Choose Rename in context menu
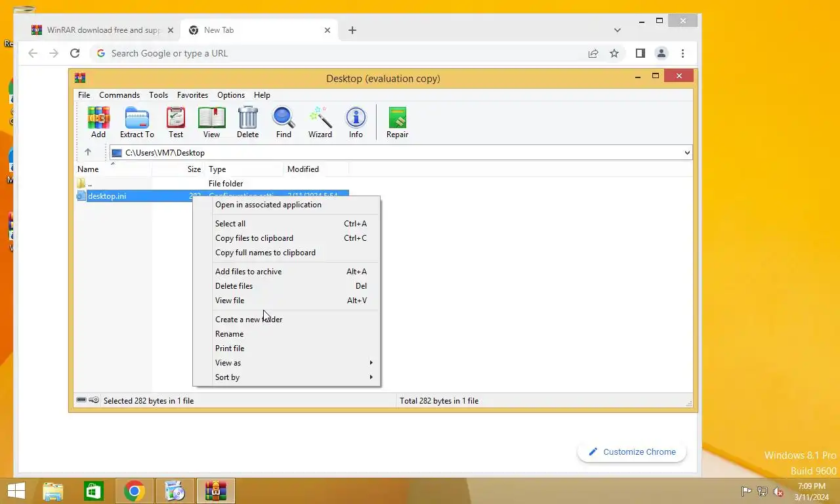The height and width of the screenshot is (504, 840). [287, 334]
